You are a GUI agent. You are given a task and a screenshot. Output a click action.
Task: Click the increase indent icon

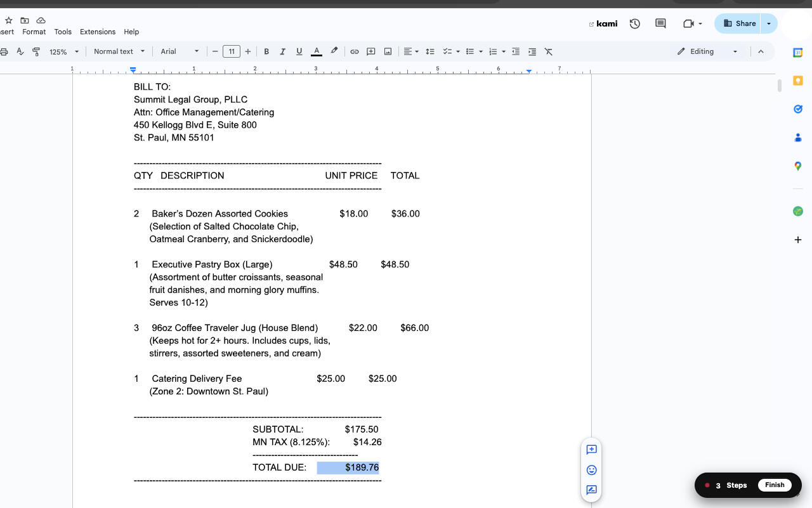tap(532, 51)
